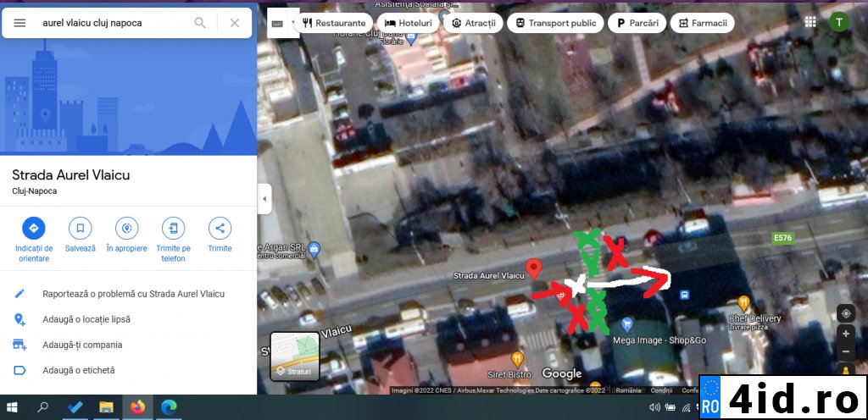Click the Condiții link in the map footer
This screenshot has width=868, height=420.
pyautogui.click(x=661, y=390)
